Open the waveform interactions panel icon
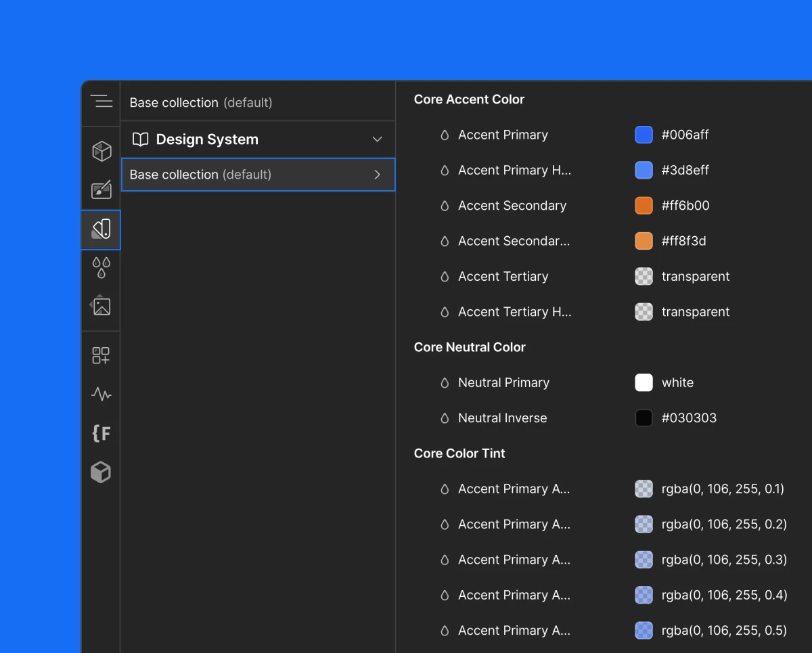 (100, 394)
